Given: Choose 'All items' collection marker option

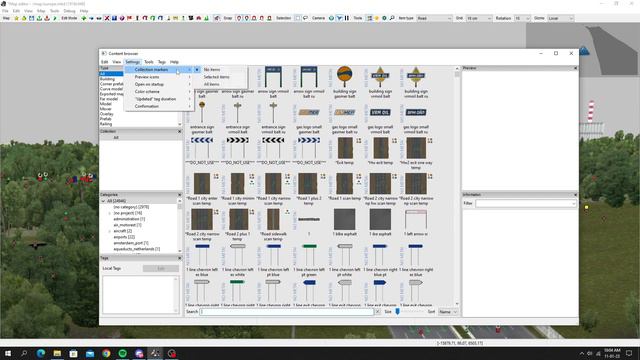Looking at the screenshot, I should [212, 84].
